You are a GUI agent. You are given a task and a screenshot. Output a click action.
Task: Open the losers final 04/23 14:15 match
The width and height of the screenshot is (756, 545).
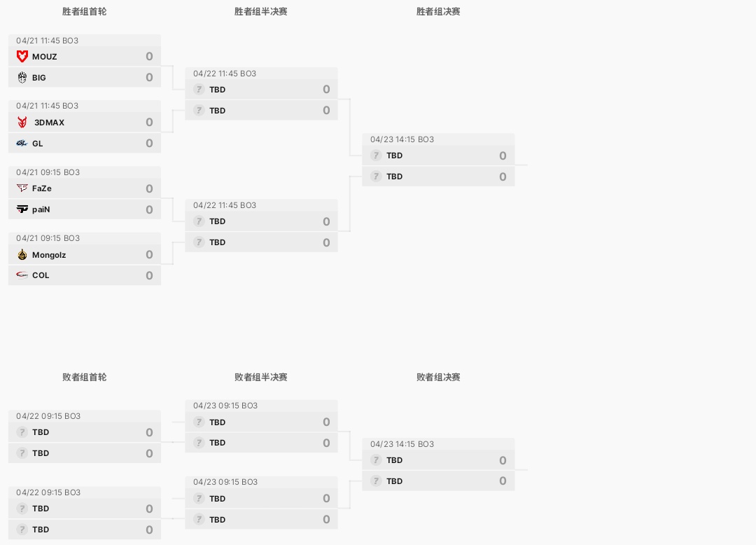[x=438, y=464]
